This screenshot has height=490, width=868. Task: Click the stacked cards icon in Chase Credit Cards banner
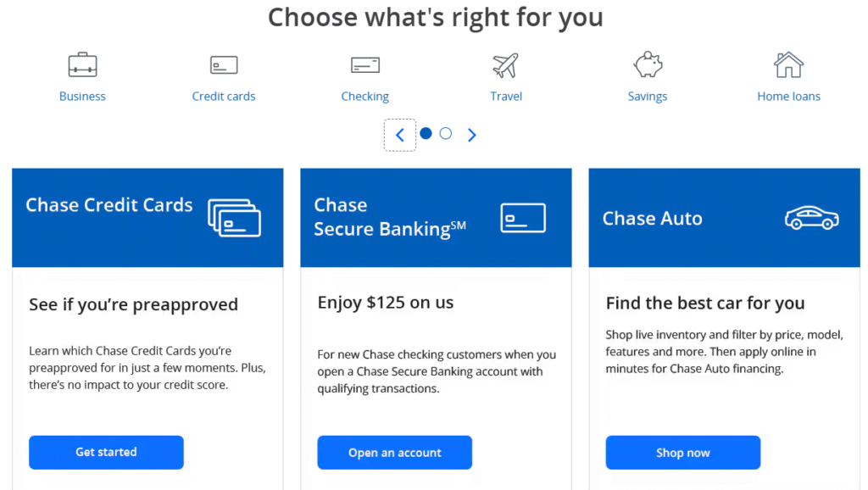click(234, 218)
